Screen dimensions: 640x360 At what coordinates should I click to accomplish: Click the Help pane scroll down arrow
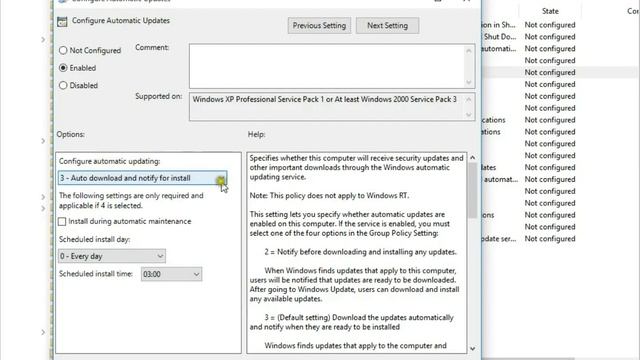pyautogui.click(x=472, y=349)
